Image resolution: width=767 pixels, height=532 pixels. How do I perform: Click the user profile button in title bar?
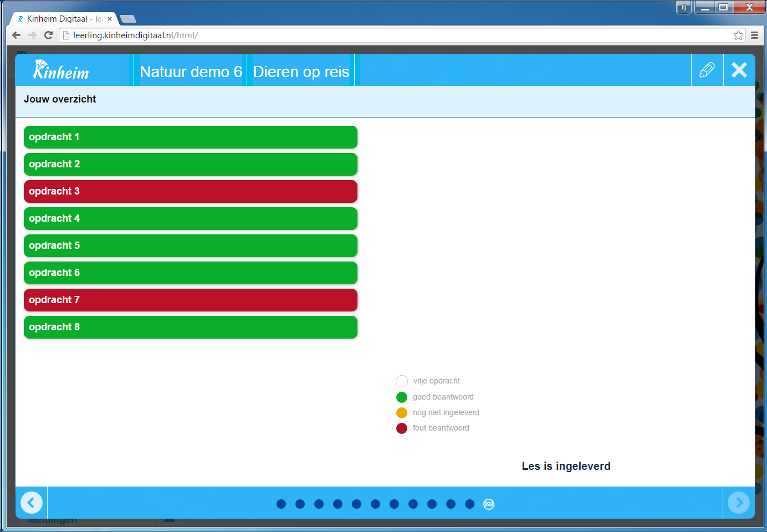(684, 7)
